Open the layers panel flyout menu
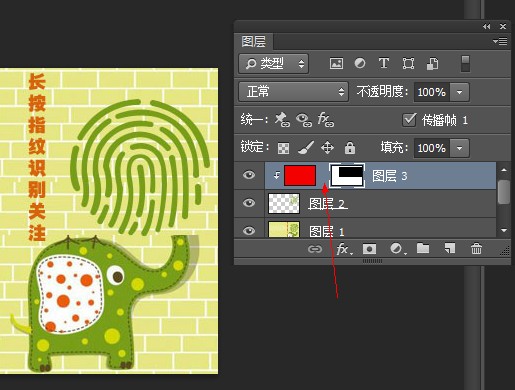The height and width of the screenshot is (390, 515). coord(500,41)
